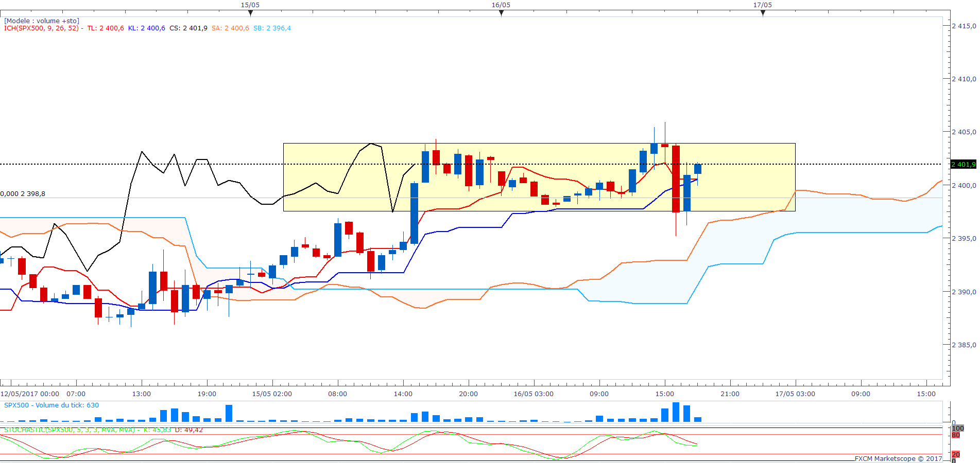Select the STOCHASTIC(SPX500...) indicator label
The image size is (980, 463).
click(104, 430)
